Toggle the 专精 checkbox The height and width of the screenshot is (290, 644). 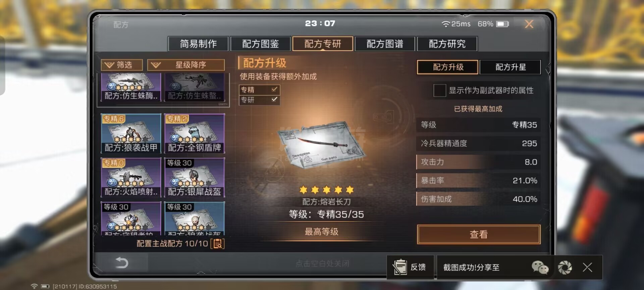point(274,89)
